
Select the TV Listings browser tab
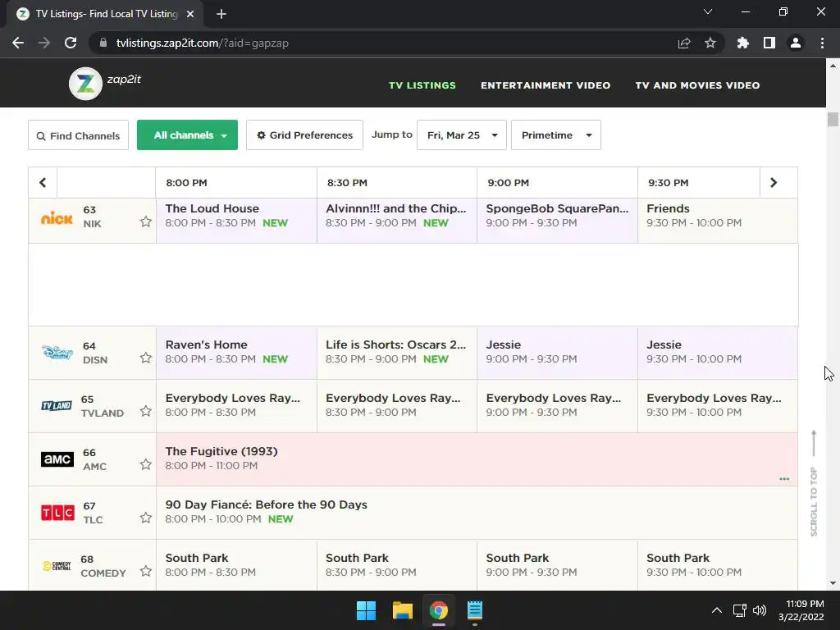point(105,14)
